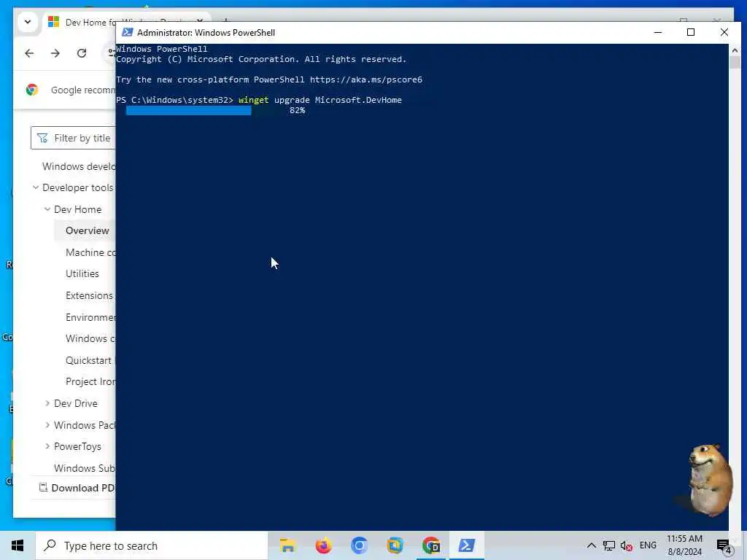Open Chrome's tab search dropdown
Viewport: 747px width, 560px height.
(x=28, y=22)
